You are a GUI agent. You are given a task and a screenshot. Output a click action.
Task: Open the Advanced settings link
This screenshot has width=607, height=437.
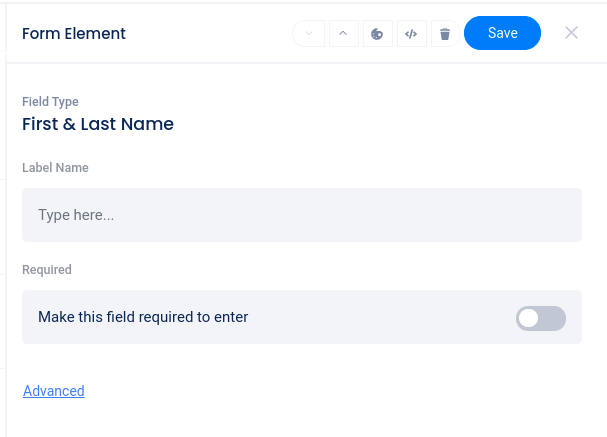(x=54, y=391)
